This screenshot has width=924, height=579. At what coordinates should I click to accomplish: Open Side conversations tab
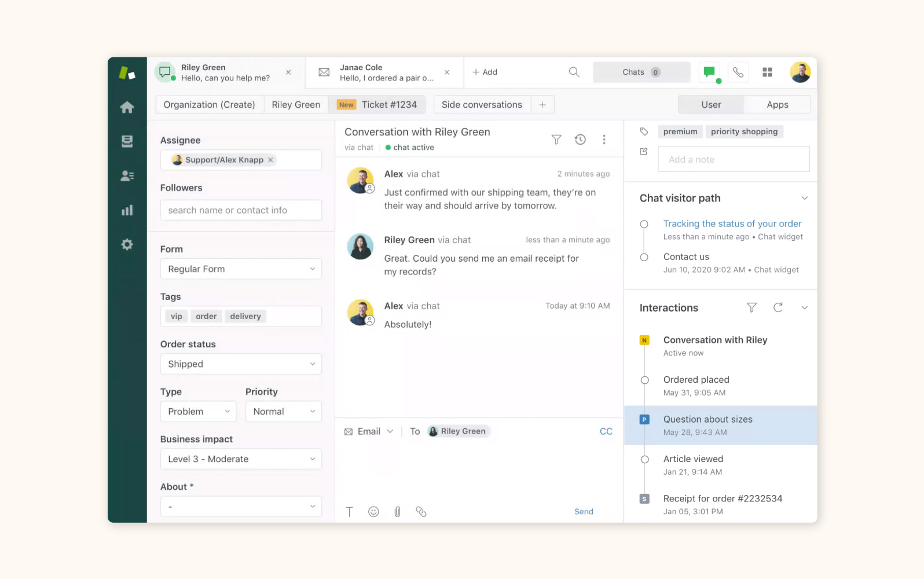tap(482, 105)
